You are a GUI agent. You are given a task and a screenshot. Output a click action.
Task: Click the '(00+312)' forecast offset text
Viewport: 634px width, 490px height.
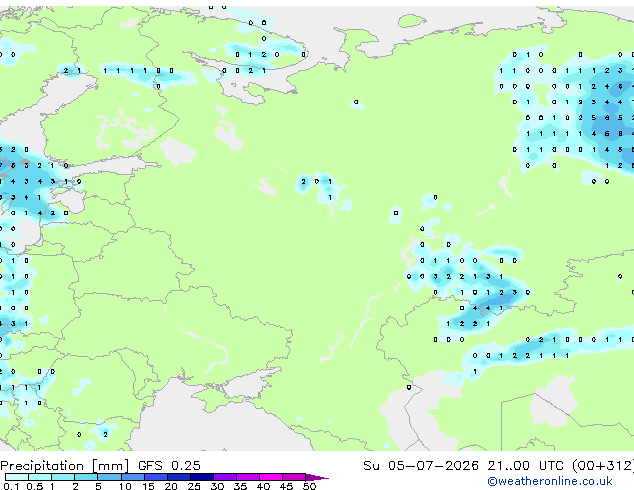click(603, 466)
